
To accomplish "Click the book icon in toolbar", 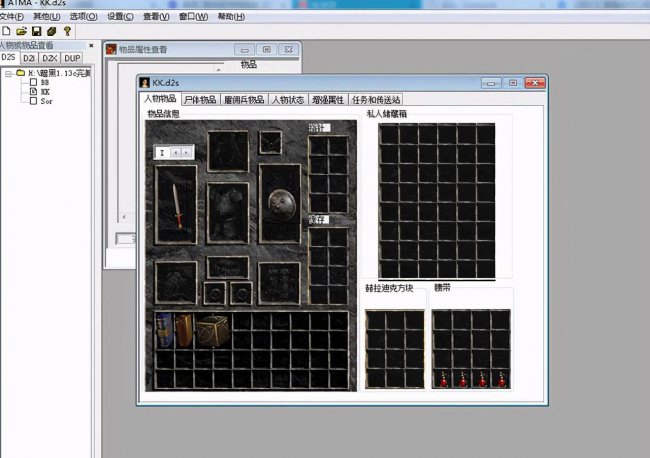I will (x=51, y=31).
